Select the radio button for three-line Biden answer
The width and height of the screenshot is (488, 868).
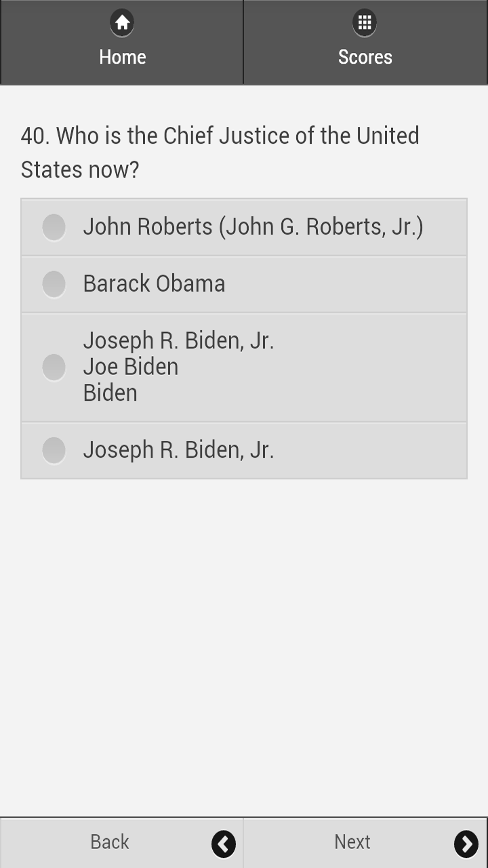[54, 367]
